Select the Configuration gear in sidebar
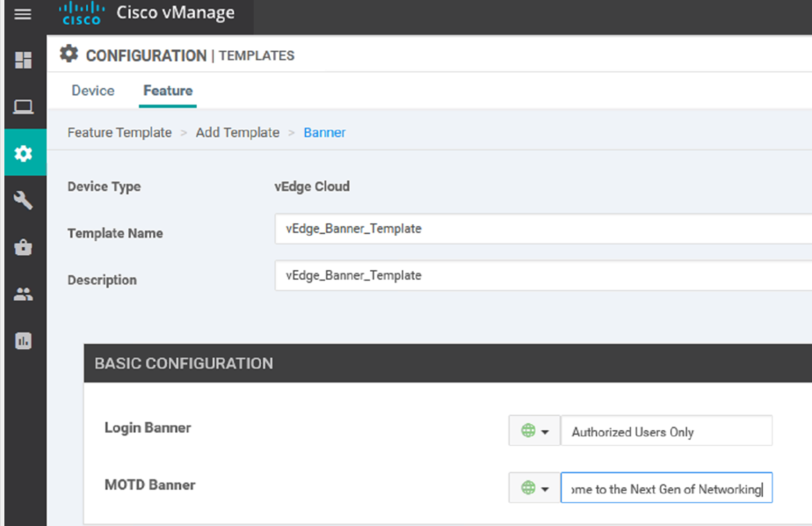The image size is (812, 526). pyautogui.click(x=24, y=153)
